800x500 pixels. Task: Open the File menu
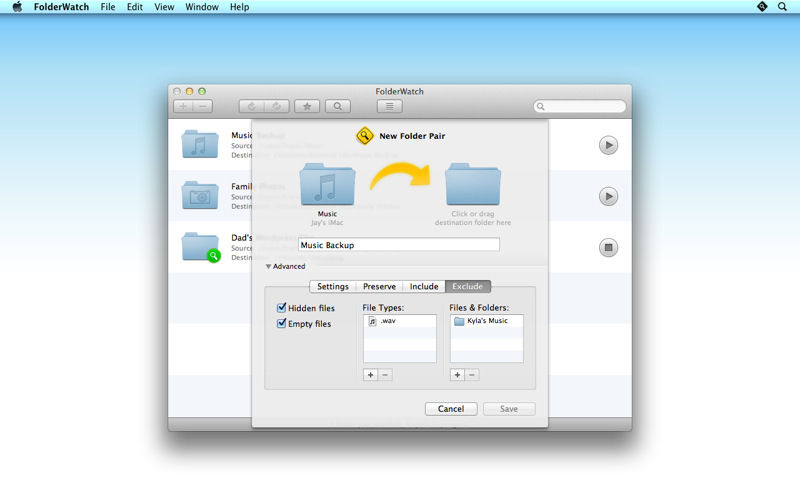[x=108, y=7]
